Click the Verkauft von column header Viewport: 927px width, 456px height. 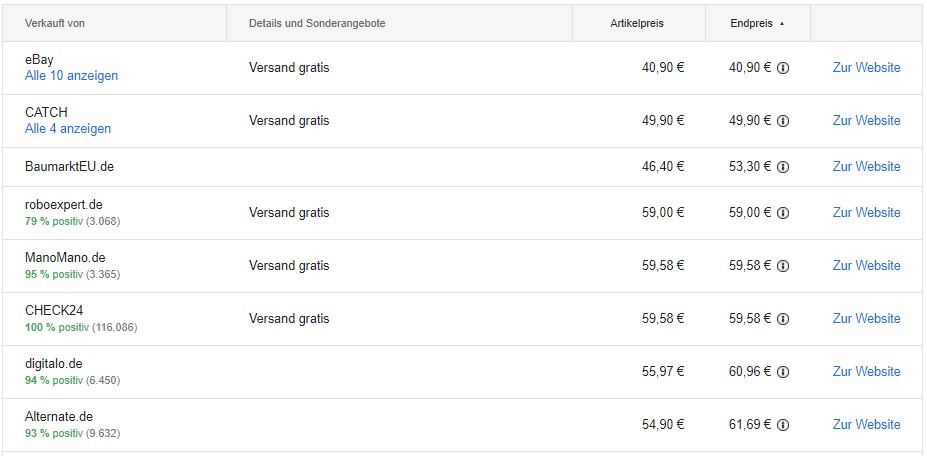(54, 24)
